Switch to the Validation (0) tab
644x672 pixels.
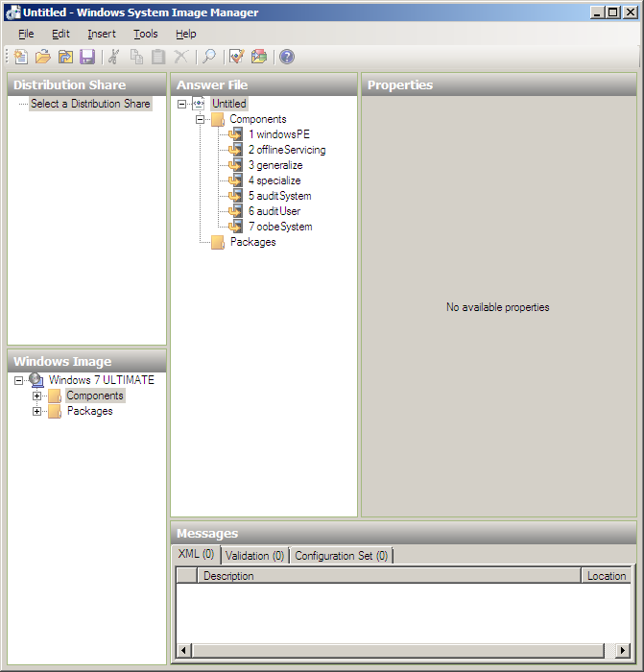pyautogui.click(x=254, y=556)
